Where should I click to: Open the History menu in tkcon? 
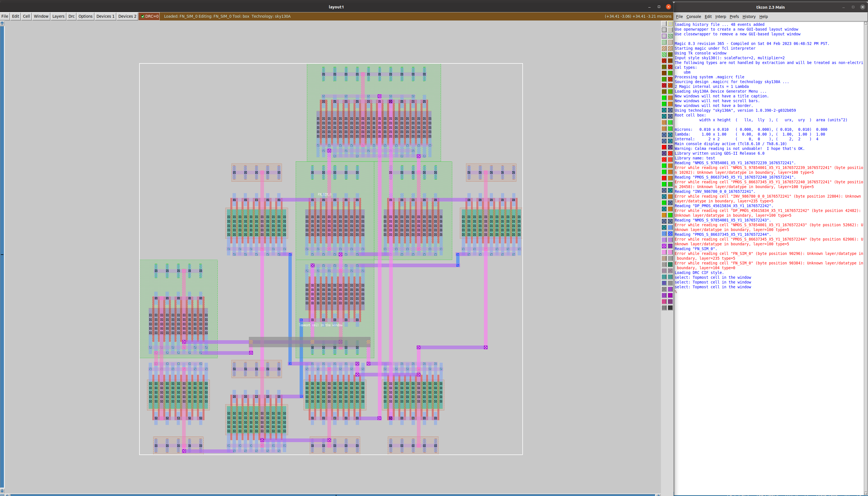[x=748, y=17]
